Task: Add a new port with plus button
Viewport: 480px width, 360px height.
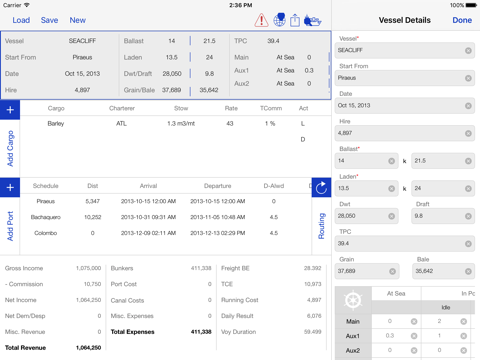Action: 10,187
